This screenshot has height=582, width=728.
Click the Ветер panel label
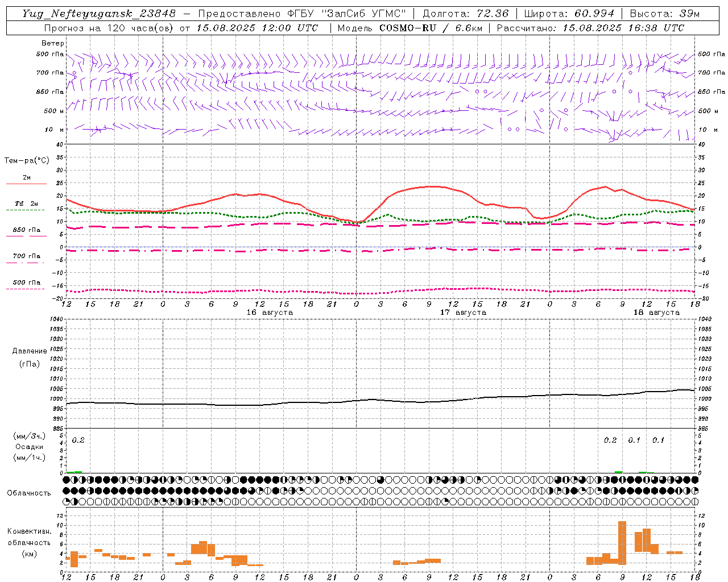pos(53,43)
